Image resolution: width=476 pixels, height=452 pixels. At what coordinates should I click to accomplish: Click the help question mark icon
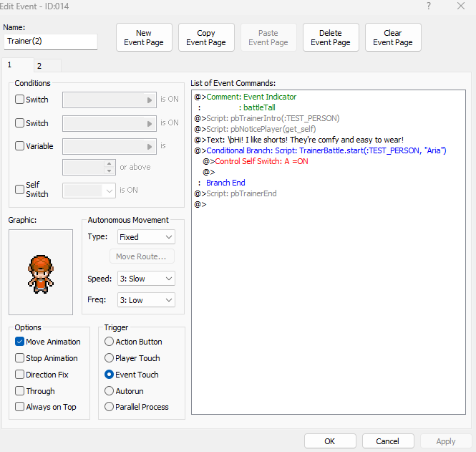429,6
